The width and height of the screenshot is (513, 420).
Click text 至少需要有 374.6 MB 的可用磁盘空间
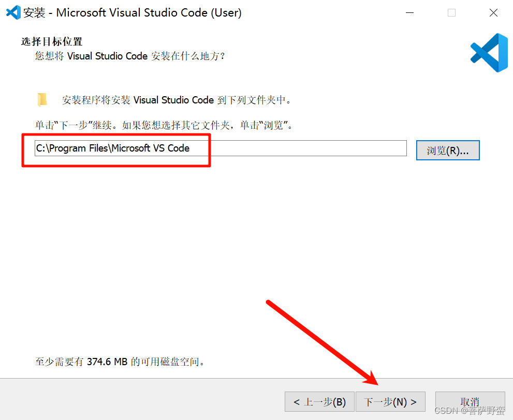[120, 362]
